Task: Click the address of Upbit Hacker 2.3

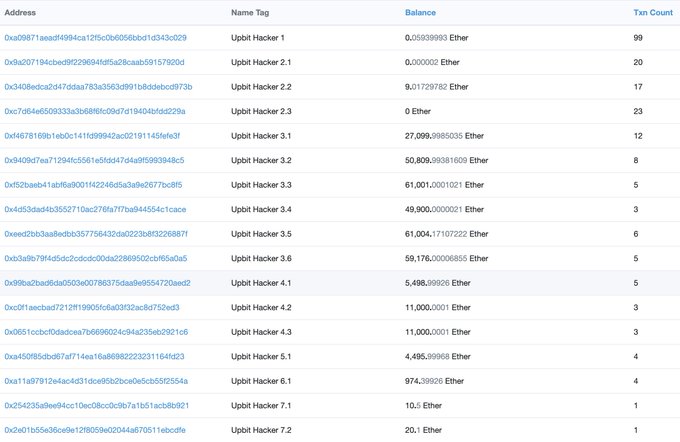Action: tap(94, 111)
